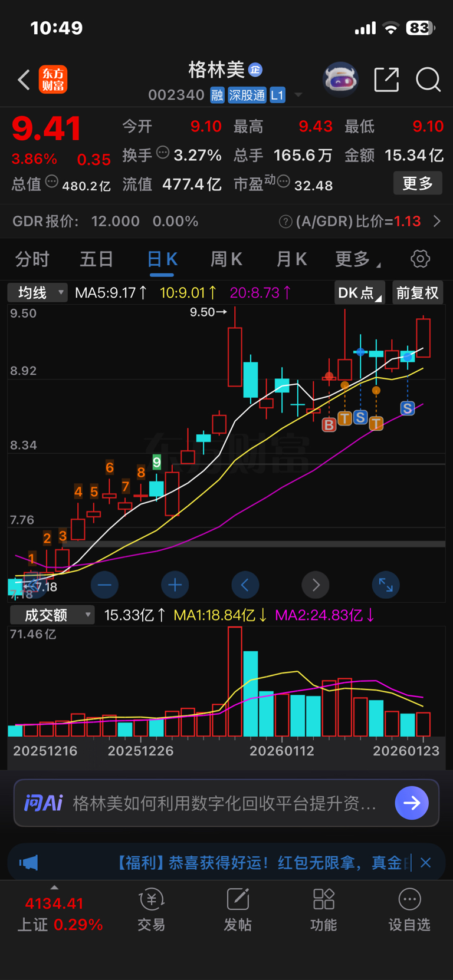Image resolution: width=453 pixels, height=980 pixels.
Task: Zoom out chart with minus button
Action: [104, 585]
